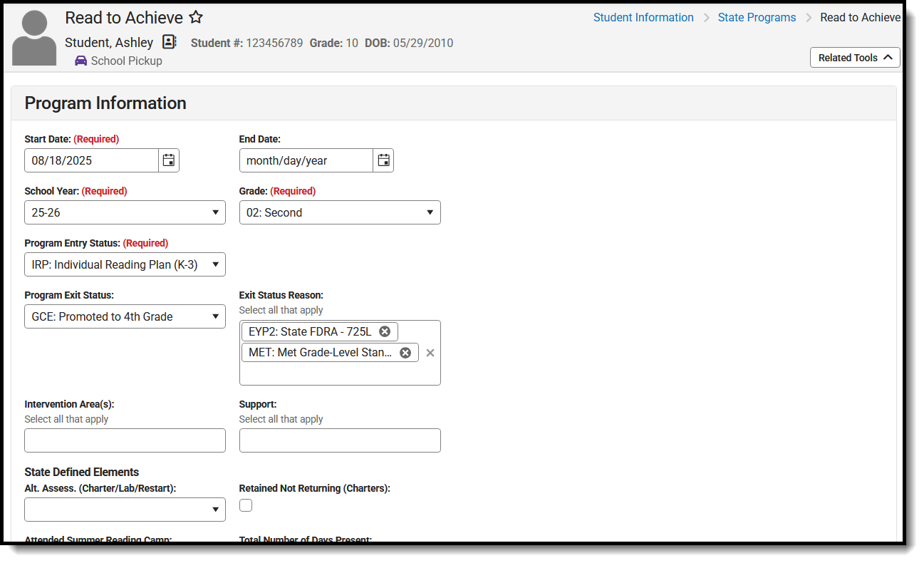Clear all Exit Status Reason selections
This screenshot has width=924, height=563.
click(430, 352)
